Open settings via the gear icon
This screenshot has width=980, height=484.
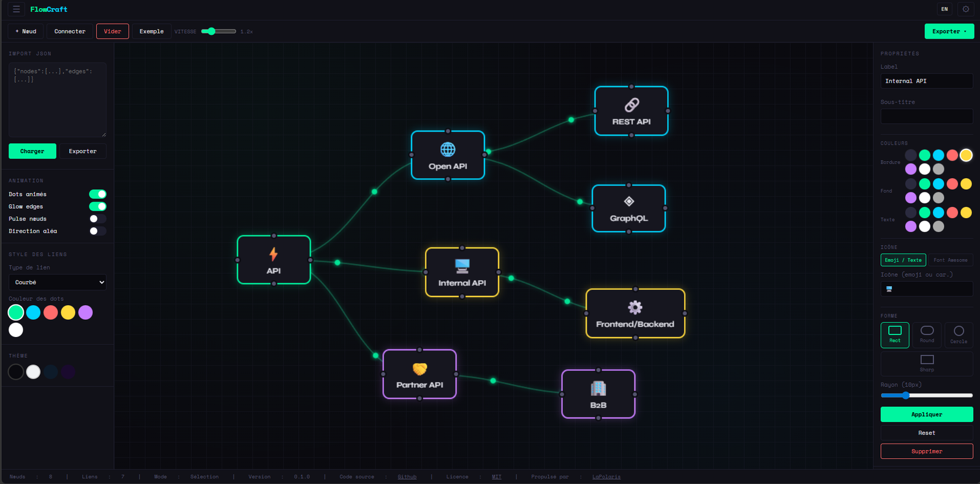[966, 9]
